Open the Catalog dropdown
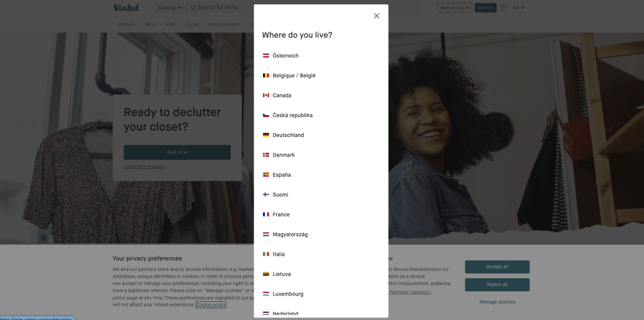Viewport: 644px width, 320px height. point(170,8)
